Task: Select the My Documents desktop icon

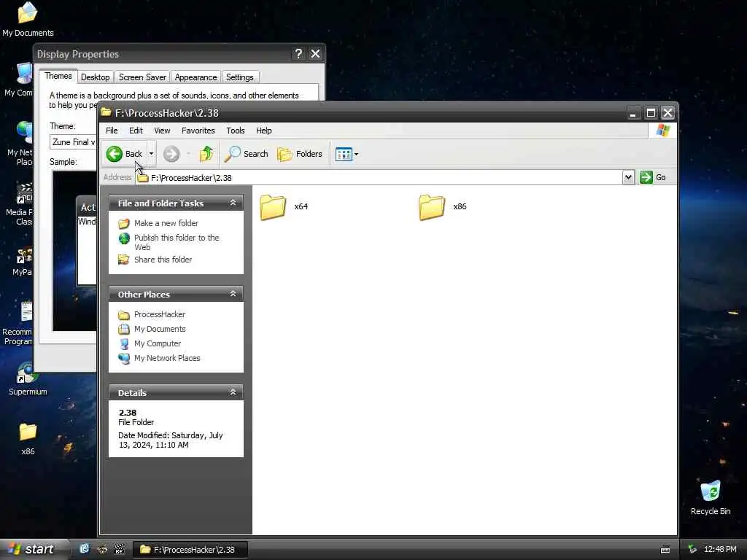Action: pos(28,20)
